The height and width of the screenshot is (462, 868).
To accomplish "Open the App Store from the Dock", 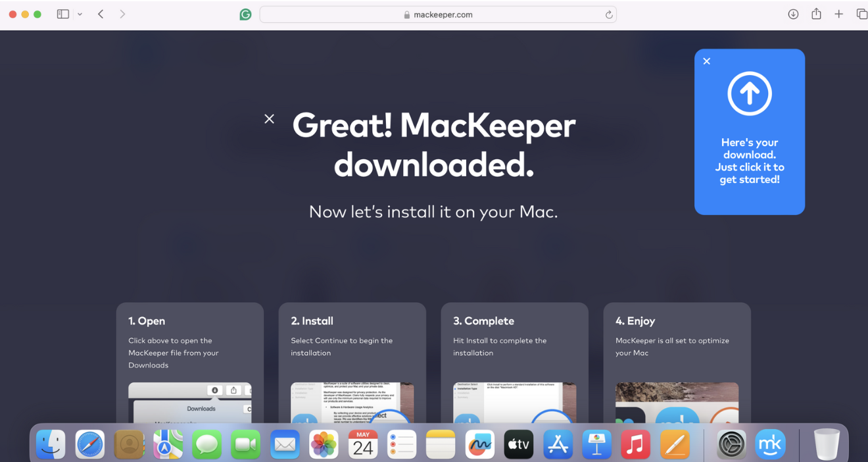I will 558,444.
